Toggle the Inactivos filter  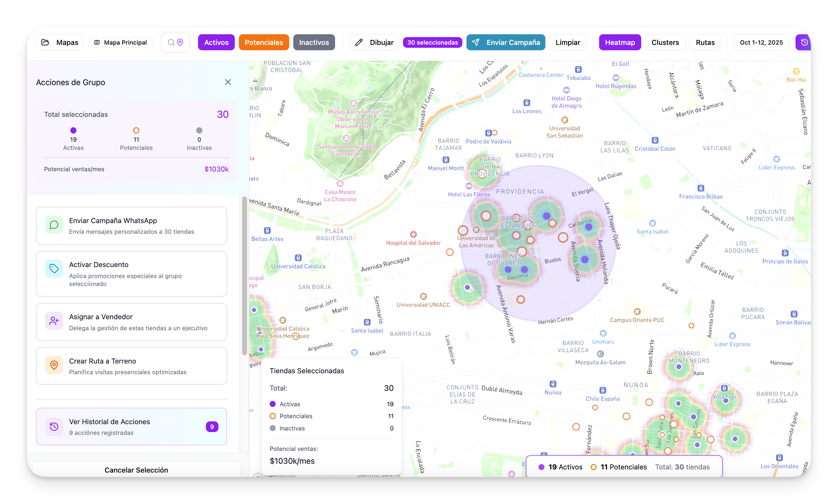(x=314, y=42)
